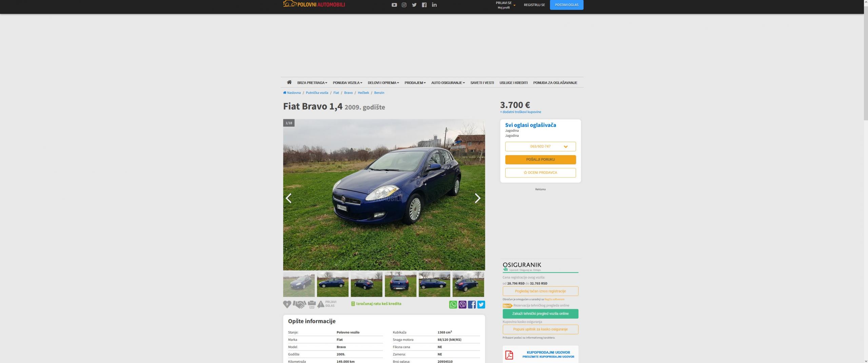Screen dimensions: 868x363
Task: Click the PDF icon for Kupoprodajni ugovor
Action: click(x=509, y=355)
